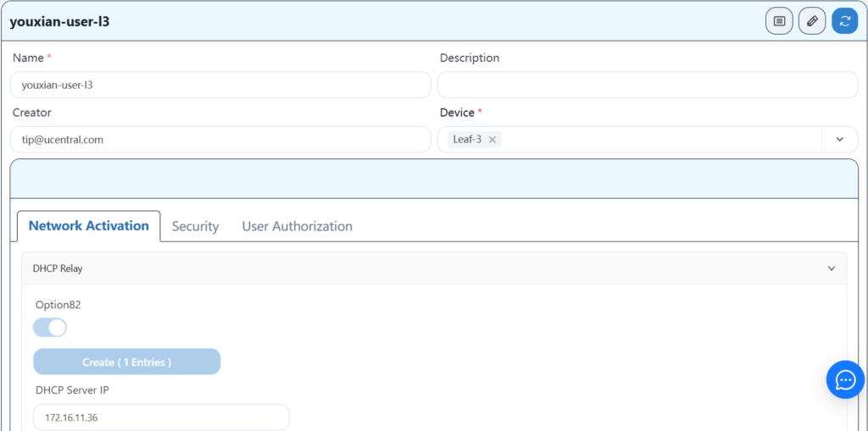Collapse the DHCP Relay section chevron
Image resolution: width=868 pixels, height=431 pixels.
[x=831, y=268]
